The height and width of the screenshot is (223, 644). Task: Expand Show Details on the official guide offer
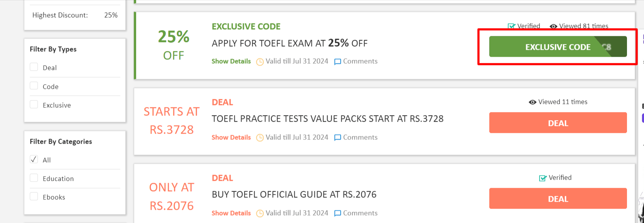click(x=231, y=213)
